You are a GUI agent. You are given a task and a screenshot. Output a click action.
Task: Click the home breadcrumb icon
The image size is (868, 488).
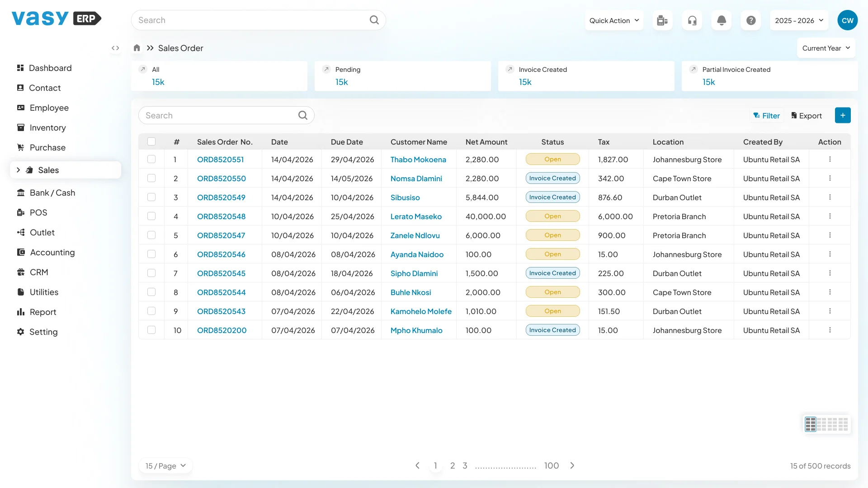tap(137, 48)
